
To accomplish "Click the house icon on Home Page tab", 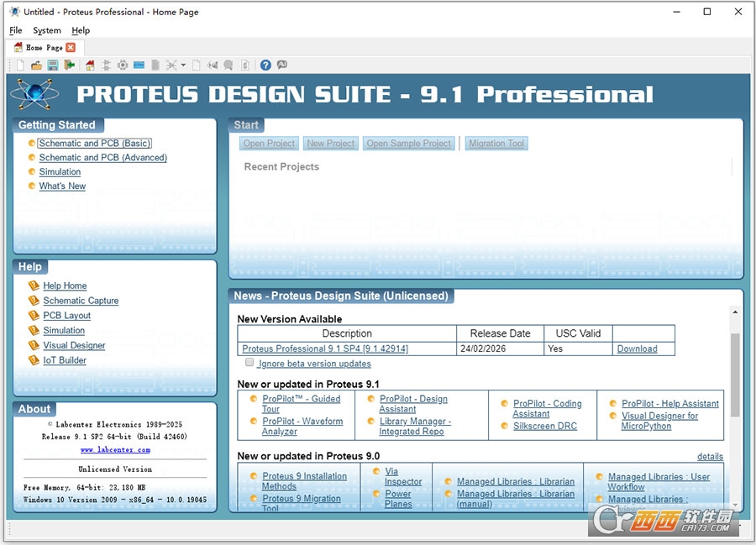I will pos(18,47).
